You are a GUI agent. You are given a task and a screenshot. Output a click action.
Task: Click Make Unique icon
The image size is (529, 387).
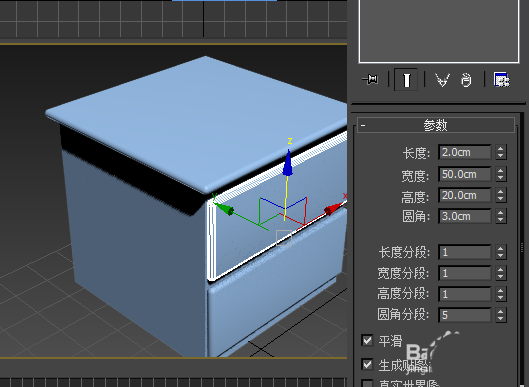click(442, 80)
